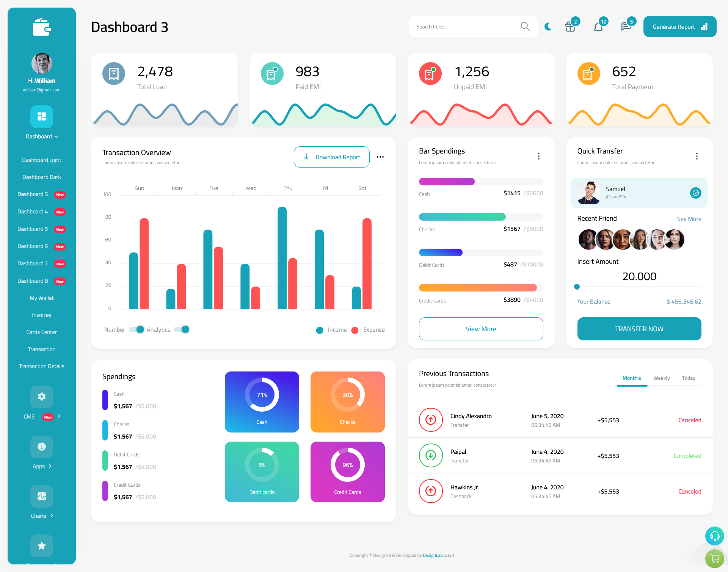The image size is (728, 572).
Task: Expand the Transaction Overview options menu
Action: click(381, 157)
